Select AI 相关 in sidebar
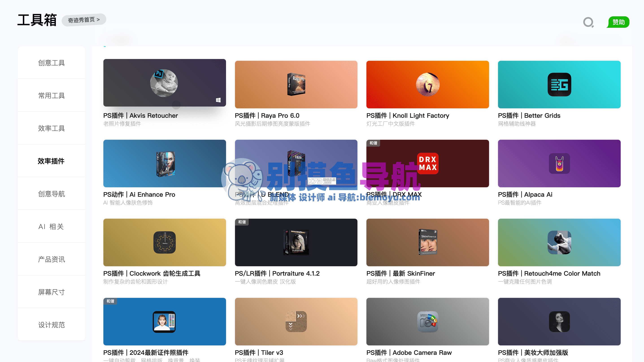644x362 pixels. click(52, 227)
